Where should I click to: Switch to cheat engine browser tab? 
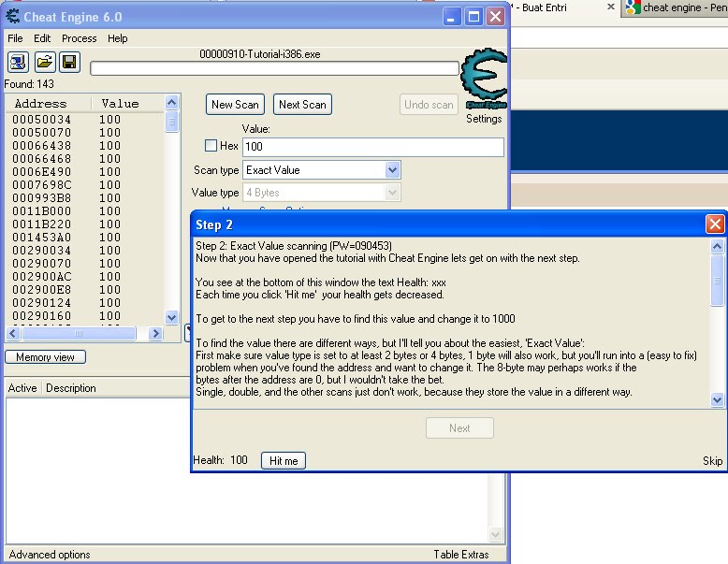(674, 7)
